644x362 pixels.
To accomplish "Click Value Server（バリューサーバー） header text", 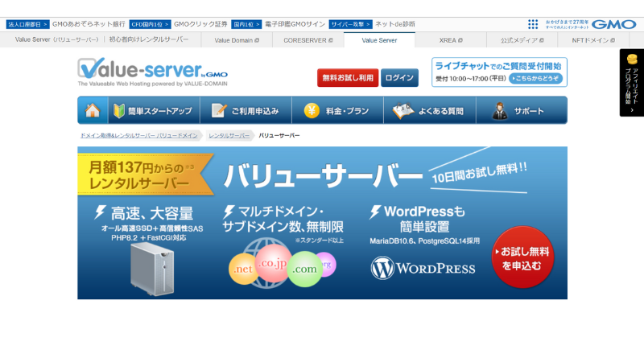I will click(56, 39).
